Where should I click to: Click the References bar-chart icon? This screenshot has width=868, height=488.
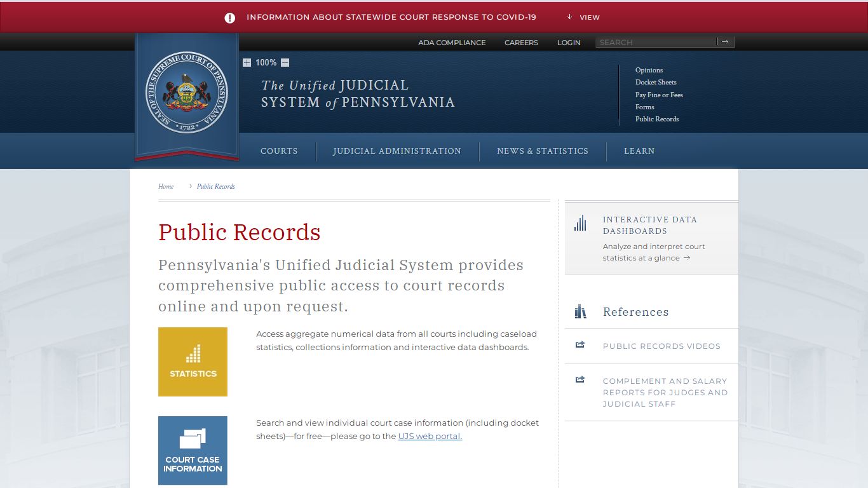580,311
